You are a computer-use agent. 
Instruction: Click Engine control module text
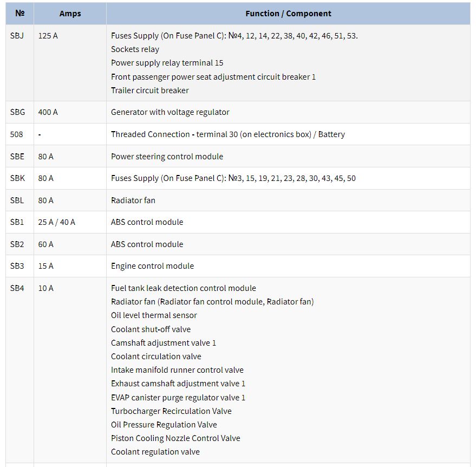pos(152,266)
